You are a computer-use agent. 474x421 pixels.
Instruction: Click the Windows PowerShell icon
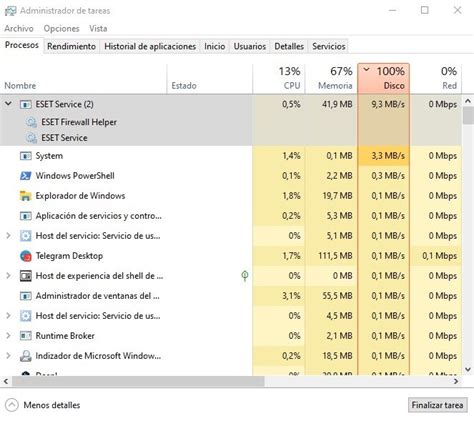click(x=26, y=176)
